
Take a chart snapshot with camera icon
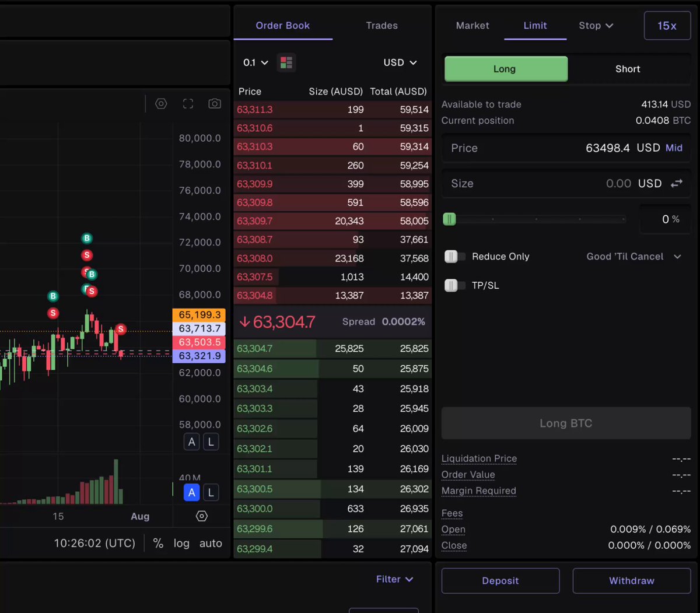click(x=215, y=104)
